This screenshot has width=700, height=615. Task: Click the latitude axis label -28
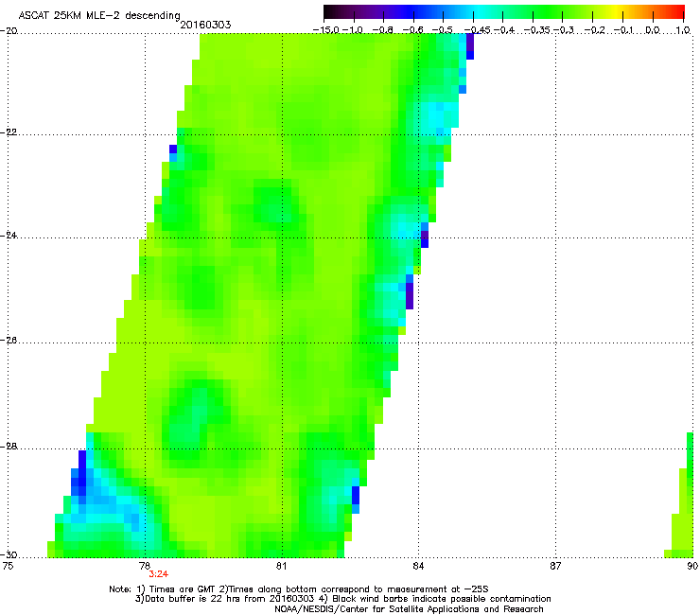(9, 447)
